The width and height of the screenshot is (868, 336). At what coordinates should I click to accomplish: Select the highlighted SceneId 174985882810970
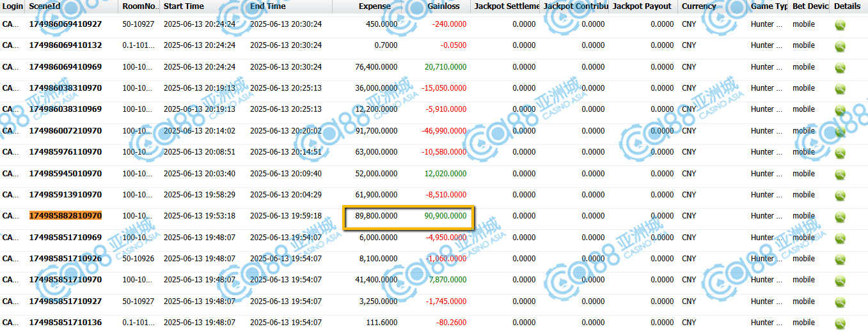point(65,216)
